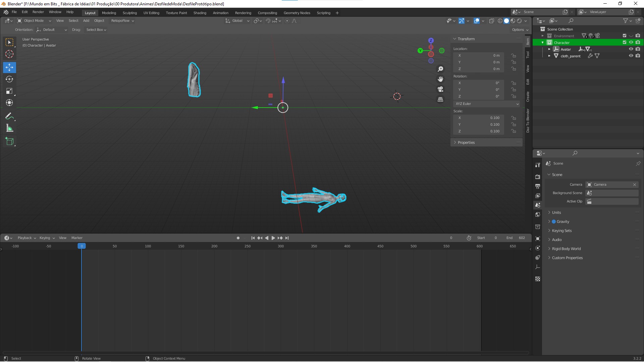The height and width of the screenshot is (362, 644).
Task: Select the Annotate tool
Action: [9, 116]
